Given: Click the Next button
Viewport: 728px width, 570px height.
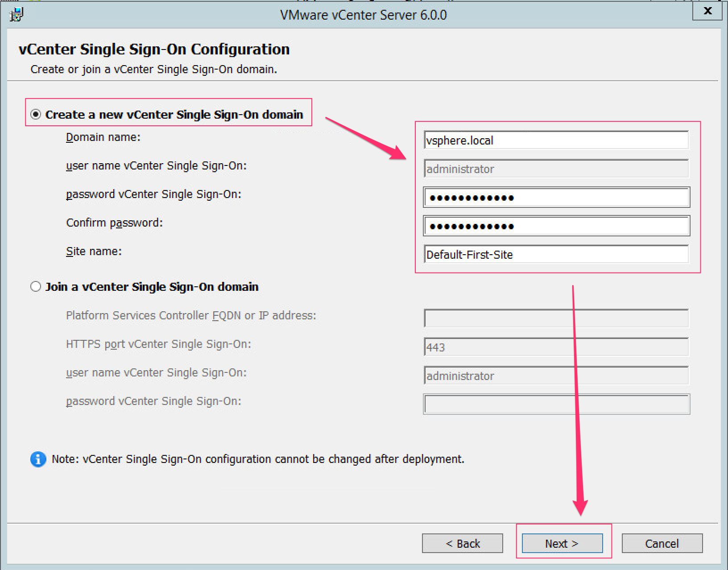Looking at the screenshot, I should (562, 543).
